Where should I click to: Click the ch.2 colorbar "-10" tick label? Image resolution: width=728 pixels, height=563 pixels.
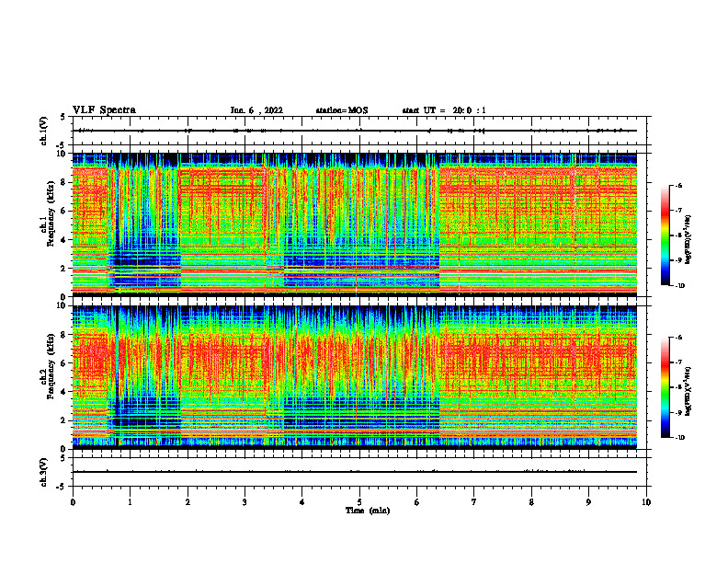coord(680,438)
